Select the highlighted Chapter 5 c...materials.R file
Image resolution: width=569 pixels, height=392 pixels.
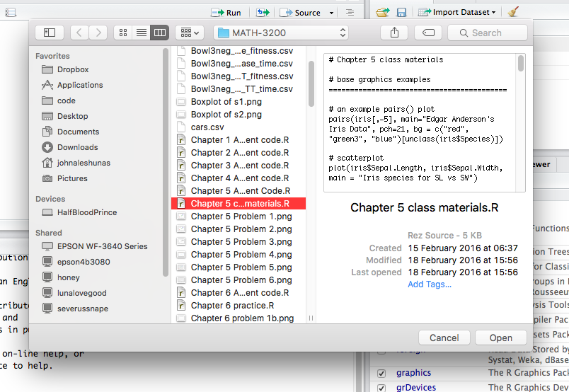tap(238, 204)
